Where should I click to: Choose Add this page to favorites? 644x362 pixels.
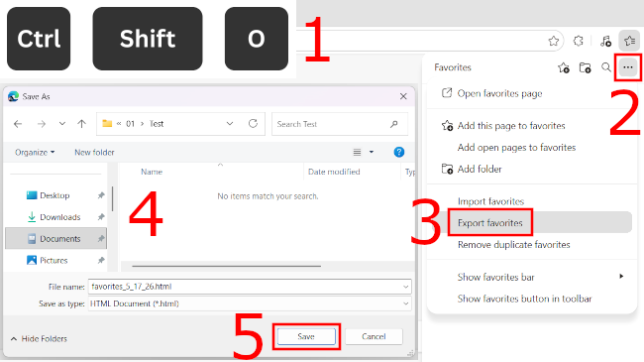(532, 126)
